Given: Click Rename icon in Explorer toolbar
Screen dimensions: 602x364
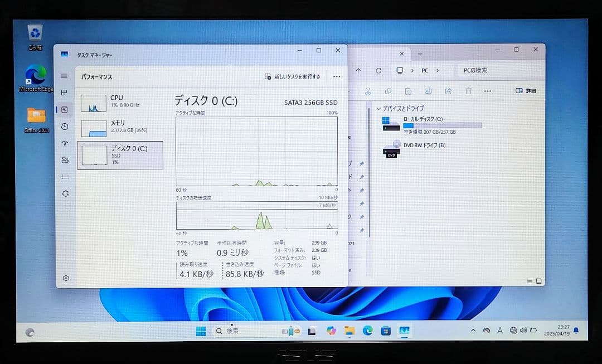Looking at the screenshot, I should pyautogui.click(x=428, y=91).
